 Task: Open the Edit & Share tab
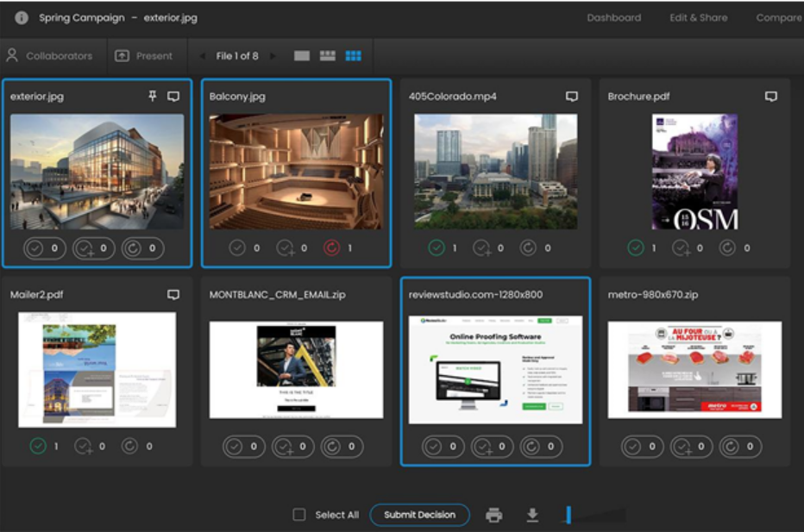[x=698, y=18]
